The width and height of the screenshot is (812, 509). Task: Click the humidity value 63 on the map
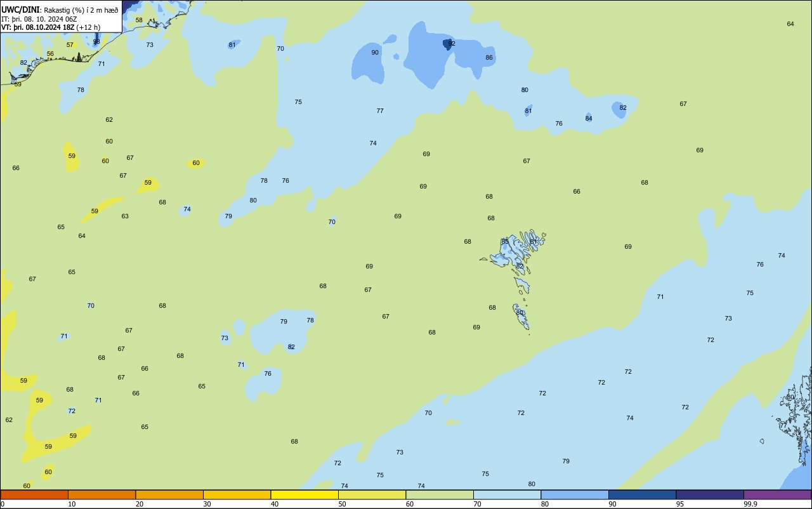pos(125,216)
